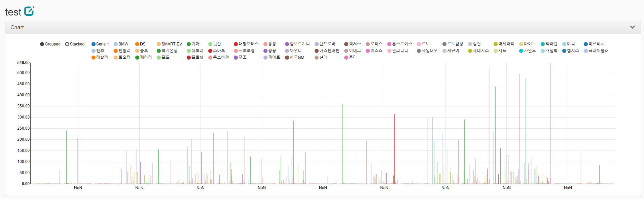Toggle the 동풍 legend series

pos(270,44)
